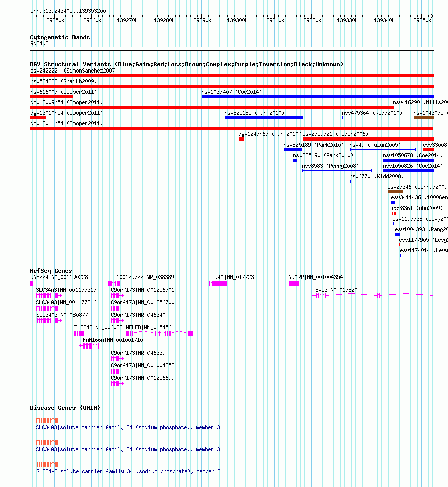Open the dgv13009n54 (Cooper2011) variant bar
Viewport: 448px width, 487px height.
point(212,107)
